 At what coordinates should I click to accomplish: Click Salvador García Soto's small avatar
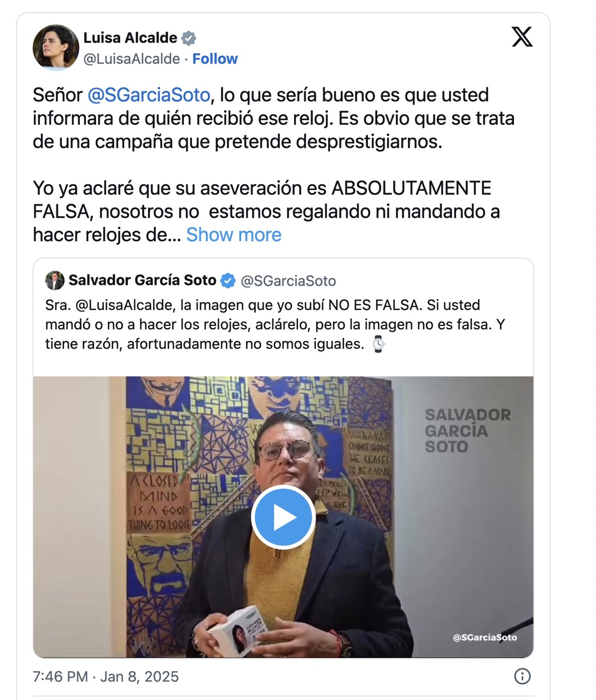[55, 281]
